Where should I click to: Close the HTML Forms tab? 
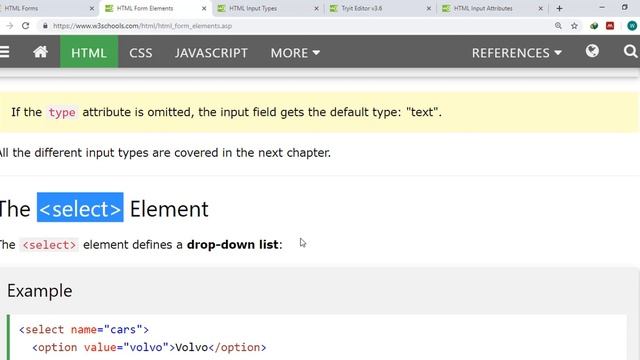91,8
